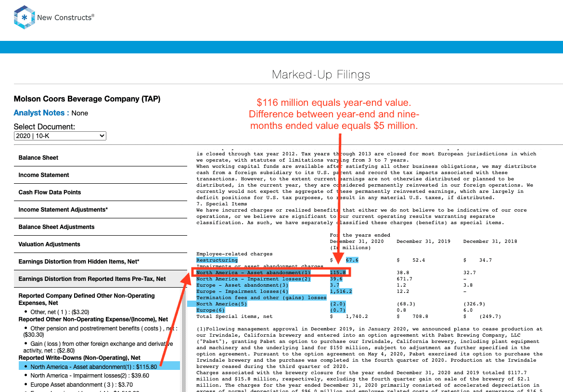This screenshot has height=392, width=563.
Task: Click the highlighted 39.6 value in the filing
Action: click(336, 279)
